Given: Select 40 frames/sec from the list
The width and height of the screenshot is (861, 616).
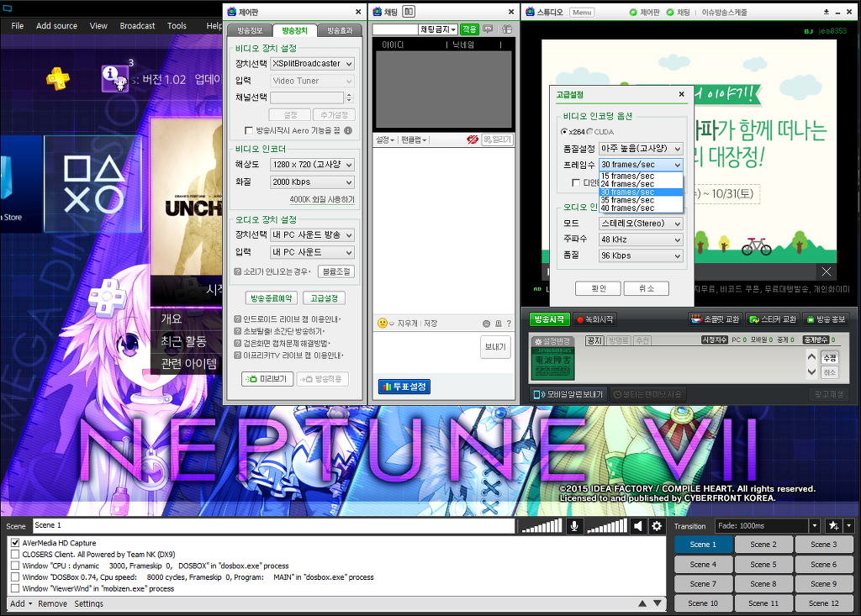Looking at the screenshot, I should (x=641, y=208).
